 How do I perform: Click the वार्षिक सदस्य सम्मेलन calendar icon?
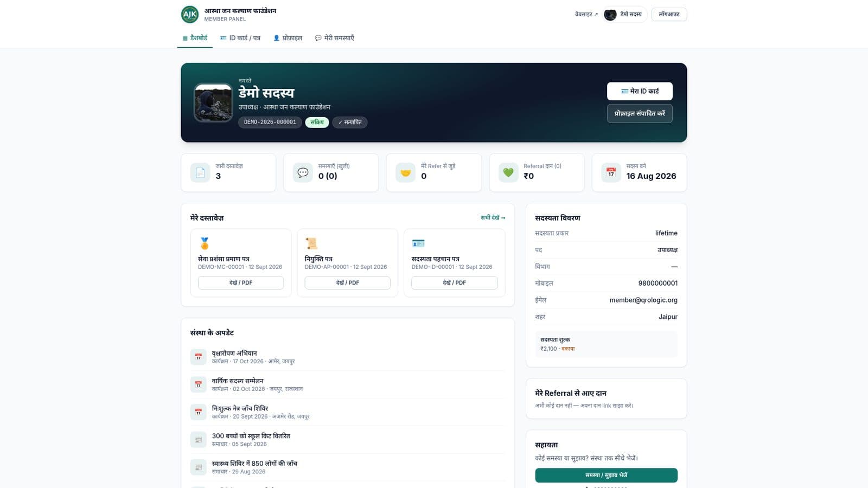[x=199, y=384]
